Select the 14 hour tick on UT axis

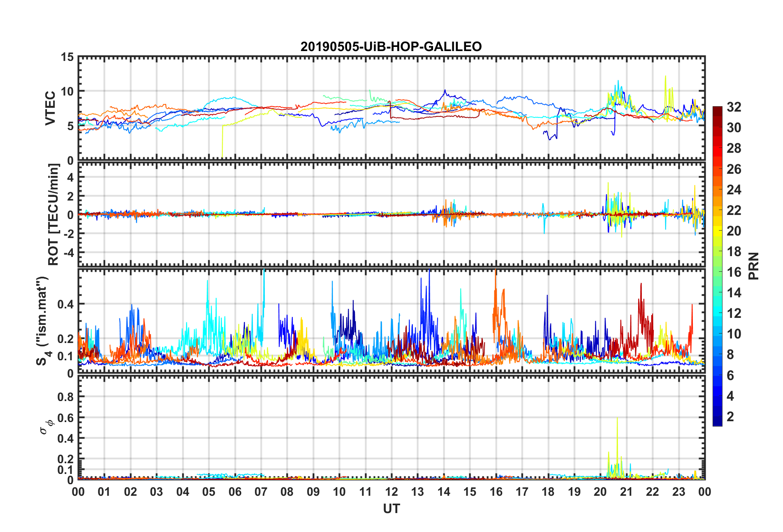coord(444,492)
